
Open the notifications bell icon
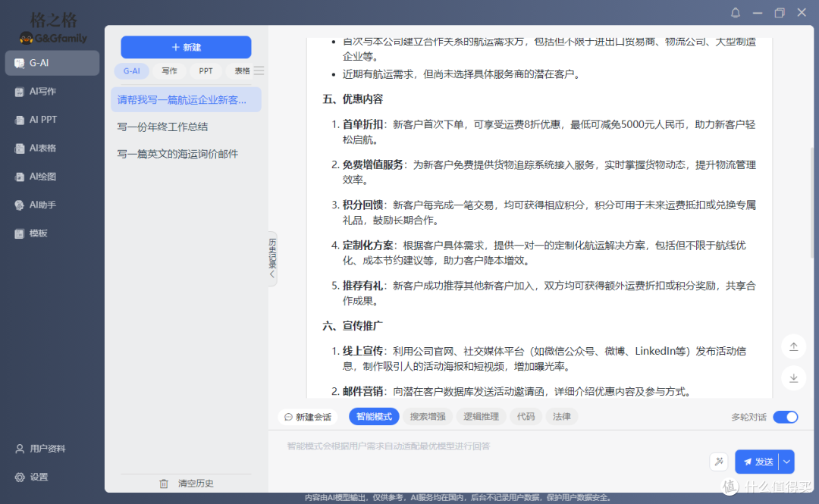coord(735,13)
